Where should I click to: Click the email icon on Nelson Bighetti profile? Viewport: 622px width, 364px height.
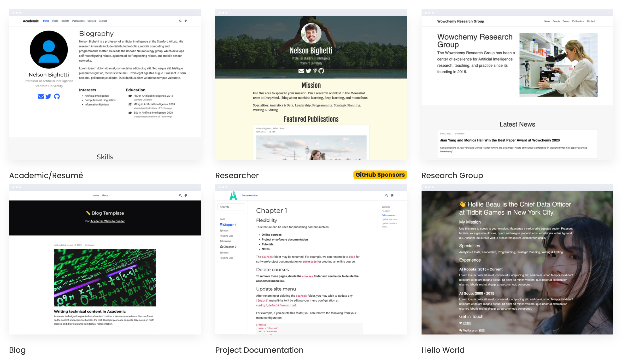tap(41, 96)
